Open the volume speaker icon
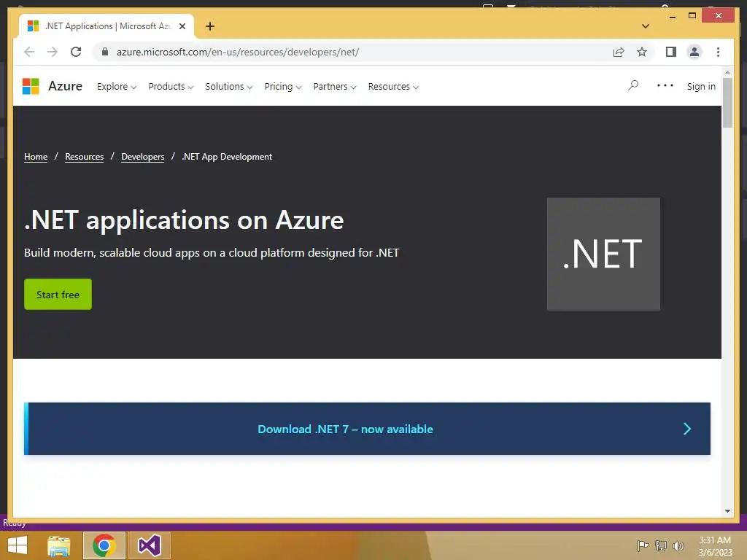Image resolution: width=747 pixels, height=560 pixels. [x=678, y=545]
